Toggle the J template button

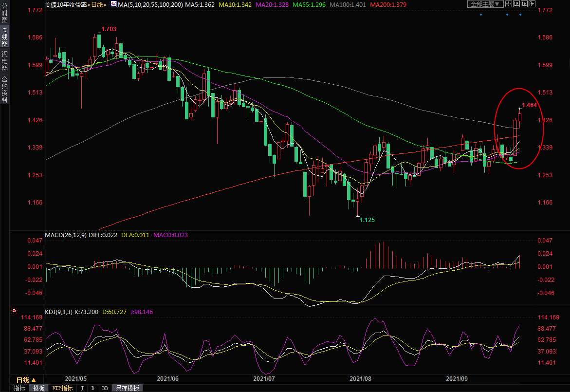(x=82, y=388)
